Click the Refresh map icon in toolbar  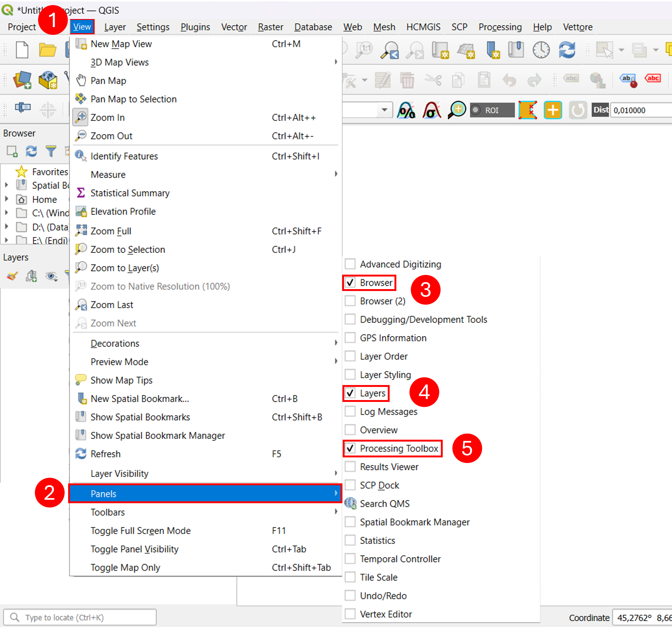[567, 50]
